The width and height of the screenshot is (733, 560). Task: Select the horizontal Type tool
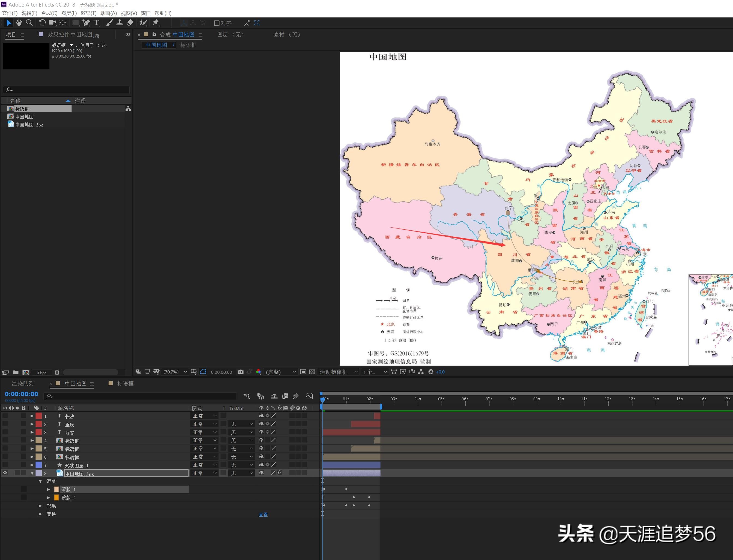click(x=96, y=23)
